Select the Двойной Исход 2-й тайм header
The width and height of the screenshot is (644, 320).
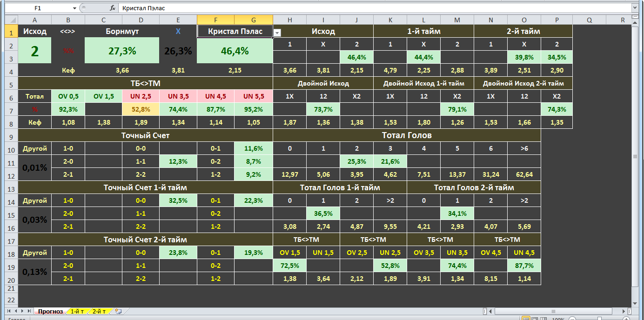tap(523, 84)
